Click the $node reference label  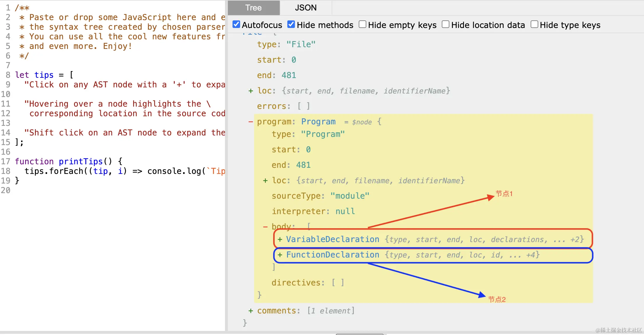click(x=362, y=122)
